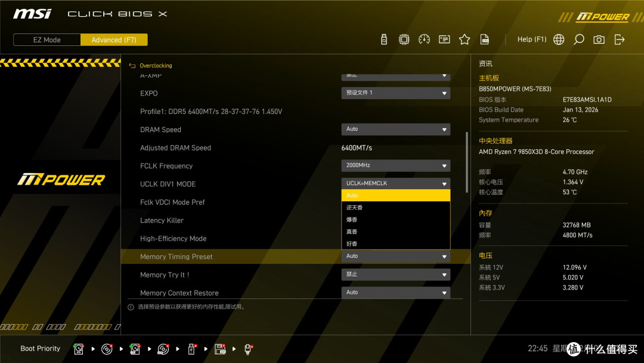This screenshot has width=644, height=363.
Task: Click the 6400MT/s adjusted speed value
Action: pyautogui.click(x=357, y=147)
